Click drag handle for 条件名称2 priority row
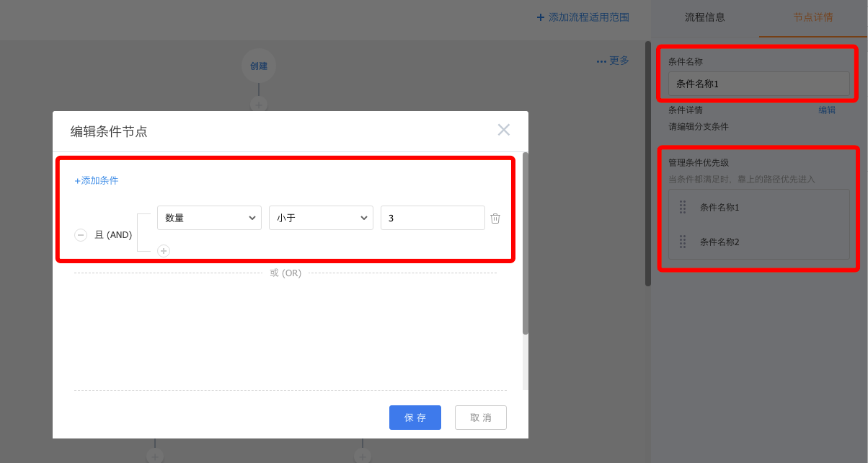 pos(683,242)
